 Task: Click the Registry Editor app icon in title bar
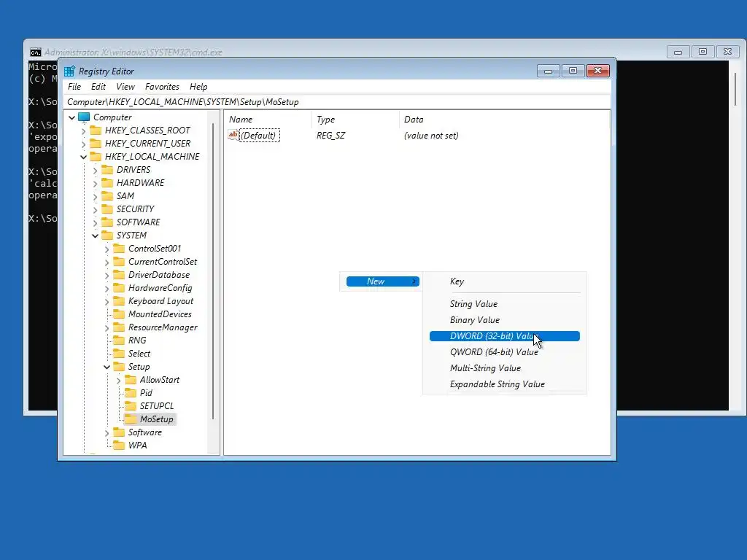(x=69, y=71)
